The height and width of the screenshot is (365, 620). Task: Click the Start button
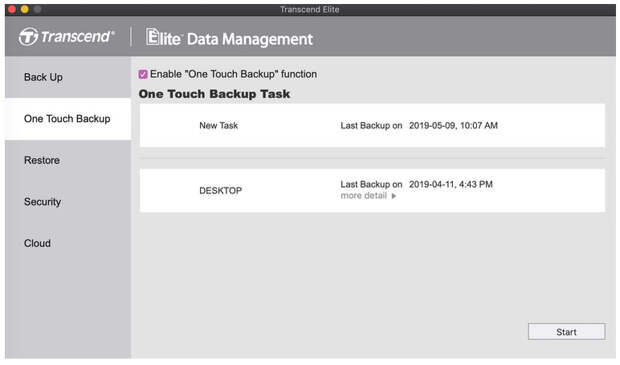(x=566, y=332)
